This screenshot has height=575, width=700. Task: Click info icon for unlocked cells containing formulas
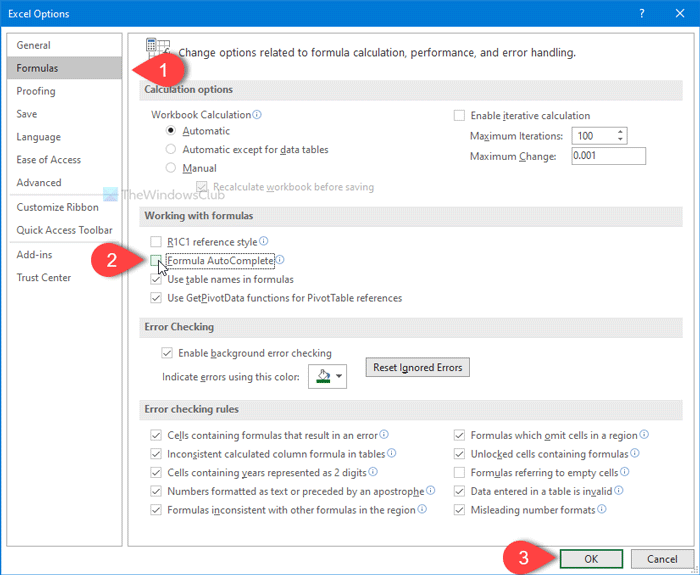635,453
